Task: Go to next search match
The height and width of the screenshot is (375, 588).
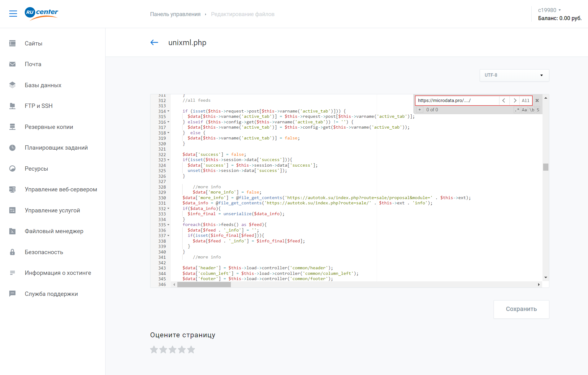Action: tap(515, 100)
